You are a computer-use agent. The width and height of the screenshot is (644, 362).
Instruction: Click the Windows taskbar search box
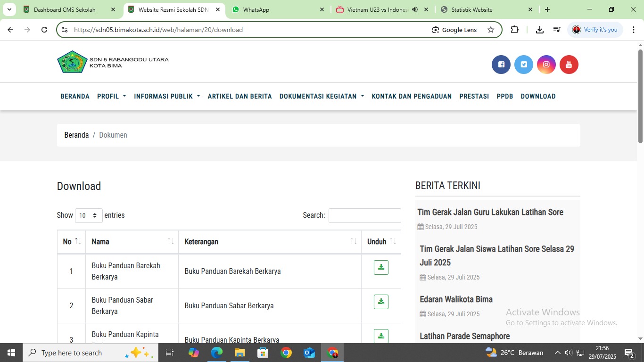[91, 353]
